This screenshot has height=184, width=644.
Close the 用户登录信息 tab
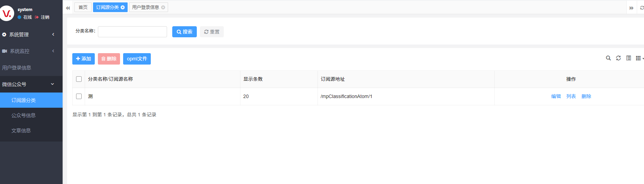pyautogui.click(x=163, y=8)
